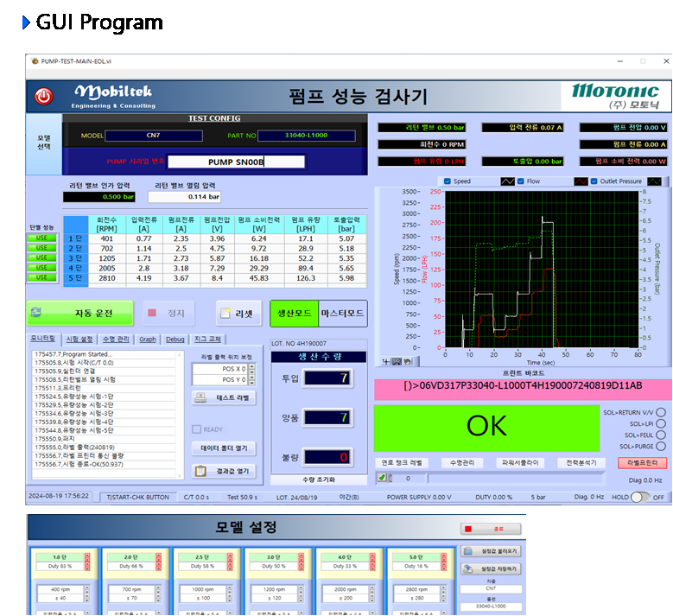
Task: Open the 시험 설정 tab
Action: click(79, 340)
